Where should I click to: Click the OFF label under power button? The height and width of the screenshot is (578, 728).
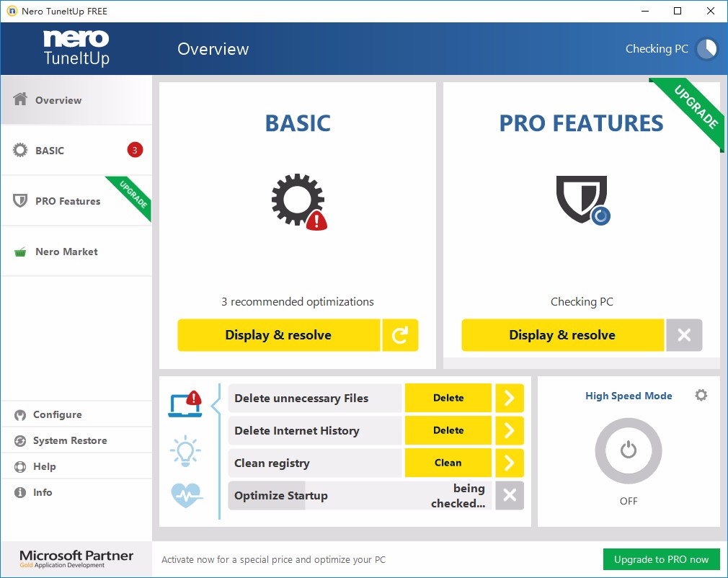click(629, 501)
